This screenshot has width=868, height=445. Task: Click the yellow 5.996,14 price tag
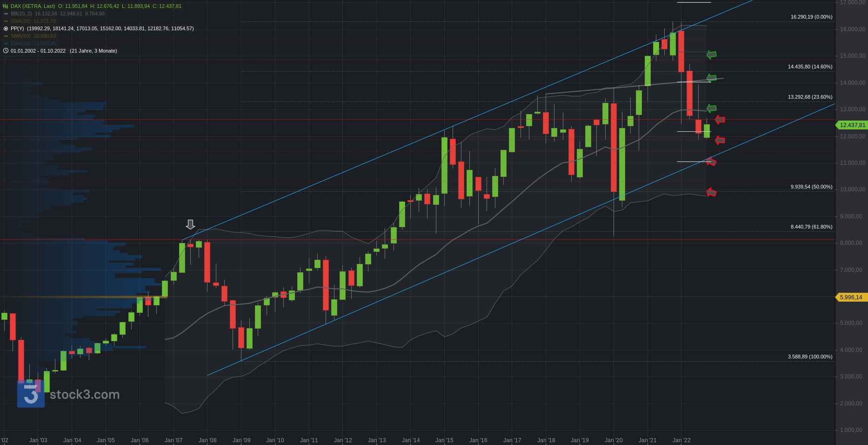[x=851, y=297]
